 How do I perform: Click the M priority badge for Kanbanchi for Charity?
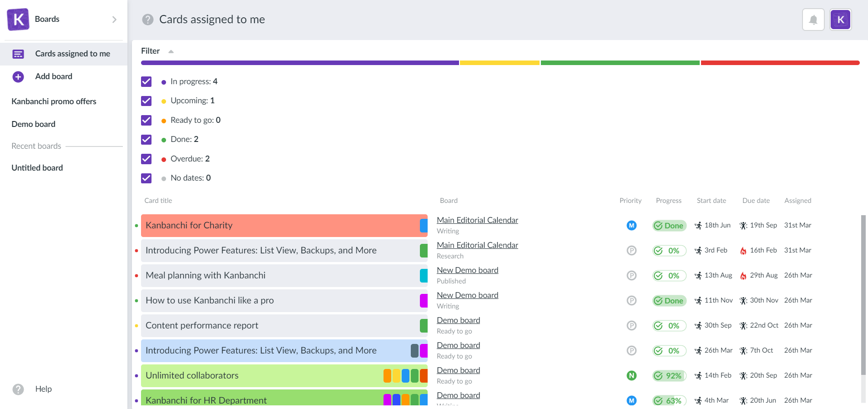tap(631, 226)
